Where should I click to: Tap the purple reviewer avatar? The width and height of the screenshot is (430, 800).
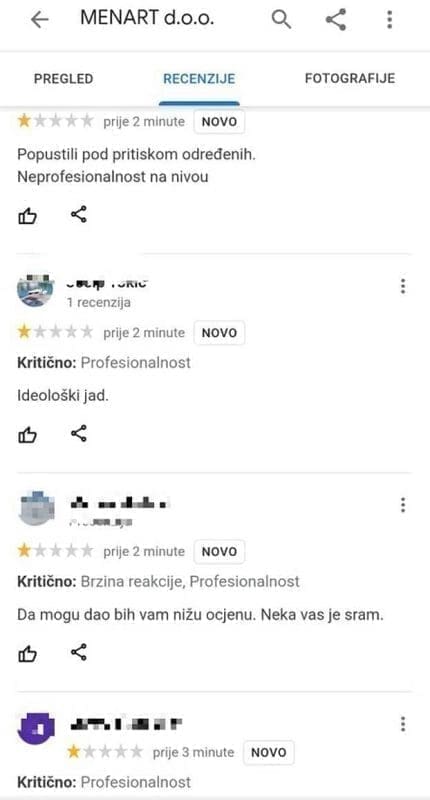35,727
